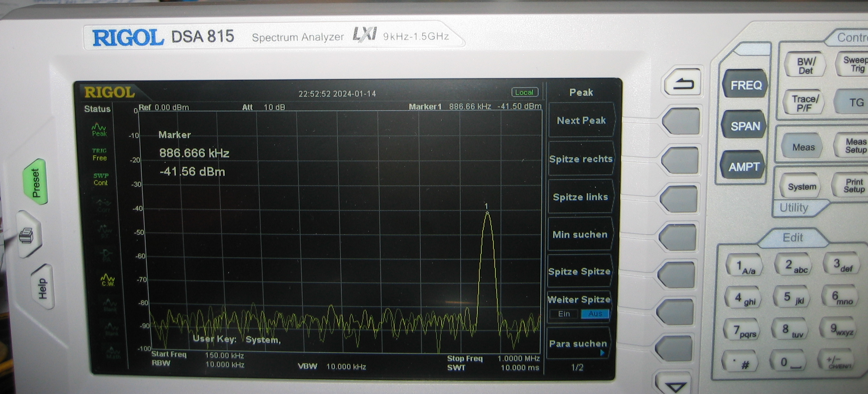This screenshot has width=868, height=394.
Task: Set Weiter Spitze to Aus
Action: (595, 314)
